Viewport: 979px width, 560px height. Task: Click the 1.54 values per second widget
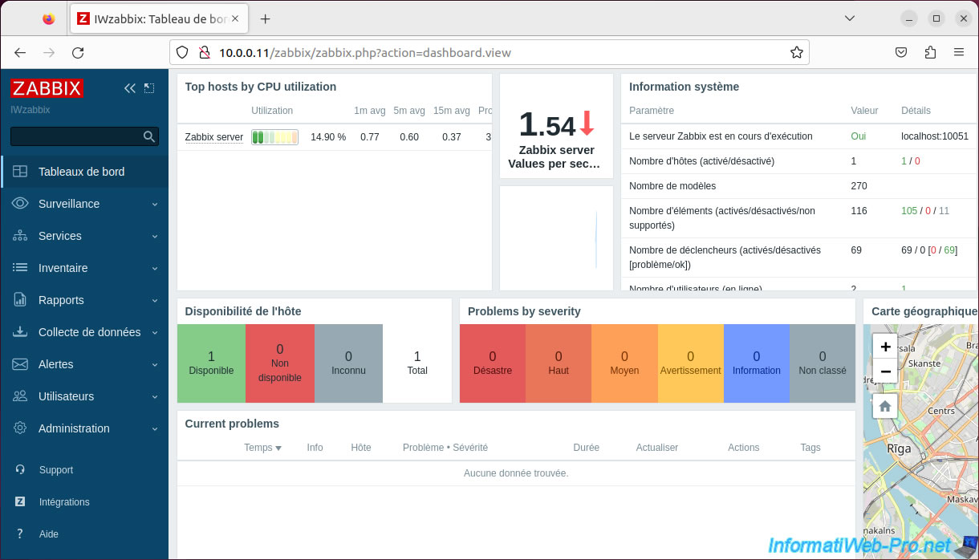[556, 126]
